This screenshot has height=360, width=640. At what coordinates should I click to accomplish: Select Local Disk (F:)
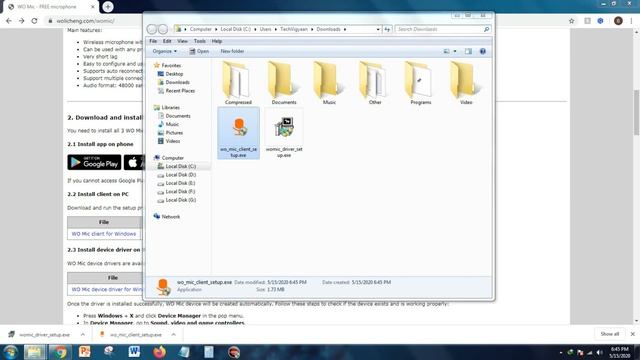pos(176,191)
